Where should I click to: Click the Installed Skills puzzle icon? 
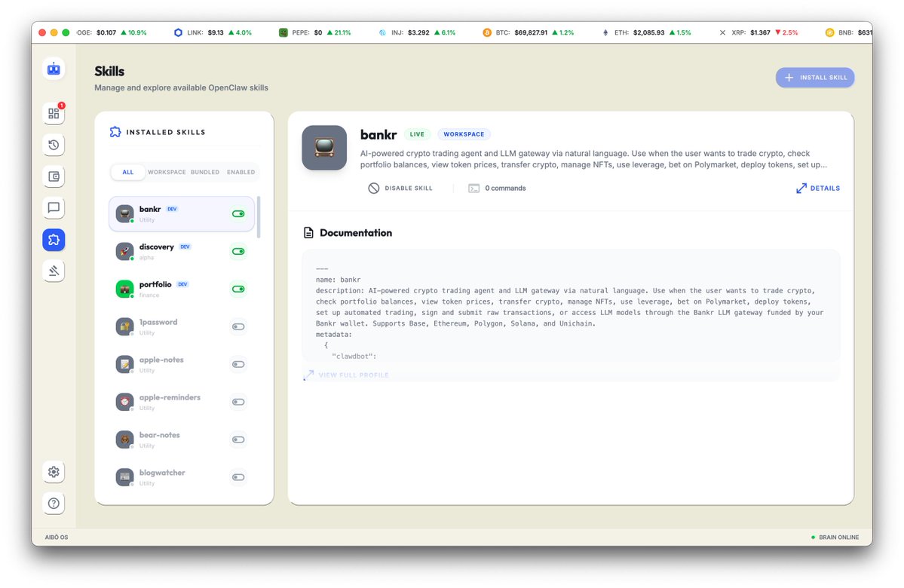[115, 132]
